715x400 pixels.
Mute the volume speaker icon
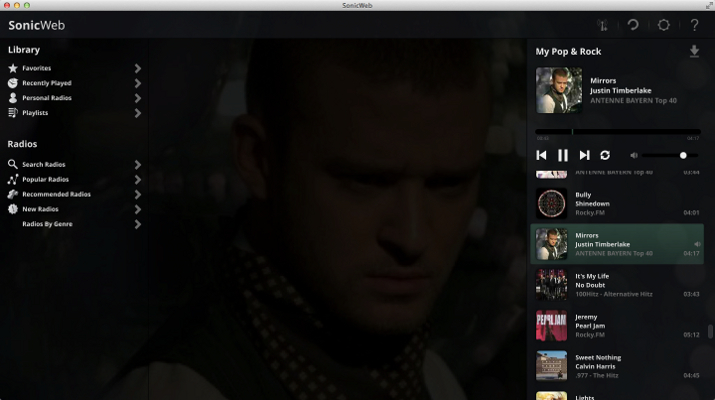(633, 155)
